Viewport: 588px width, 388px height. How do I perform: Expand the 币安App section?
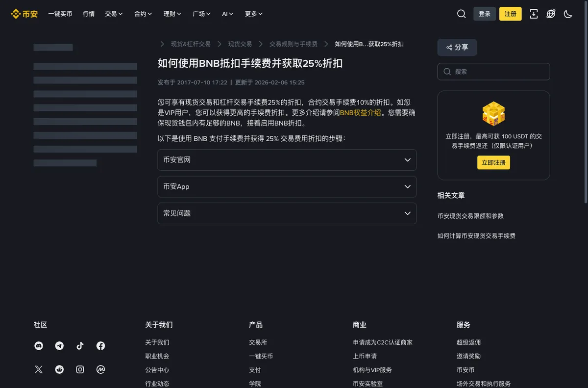[287, 186]
